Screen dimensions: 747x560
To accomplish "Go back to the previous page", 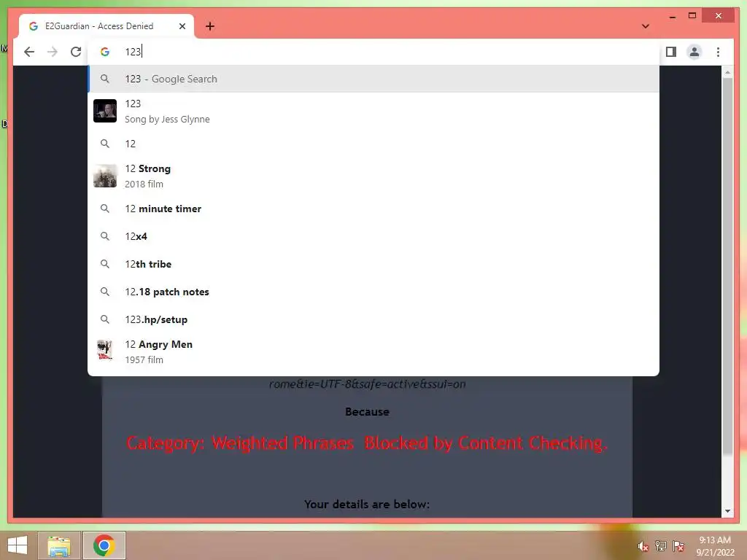I will [29, 52].
